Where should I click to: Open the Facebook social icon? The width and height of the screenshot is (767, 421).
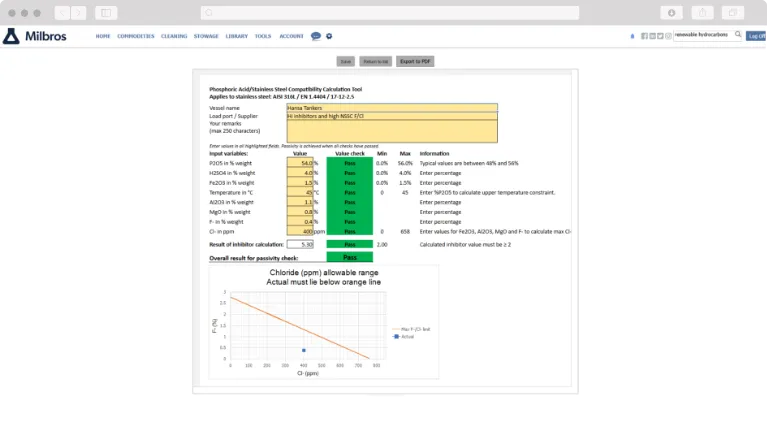[644, 36]
